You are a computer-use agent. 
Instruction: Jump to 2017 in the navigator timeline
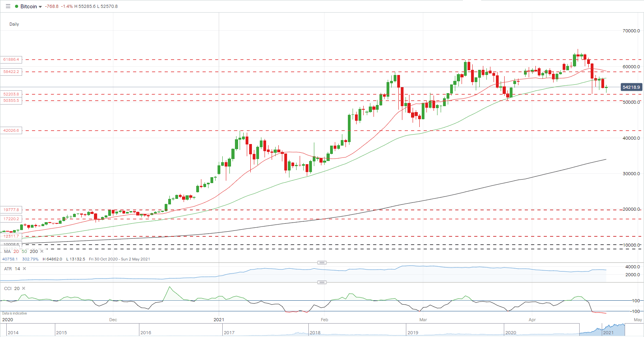229,333
